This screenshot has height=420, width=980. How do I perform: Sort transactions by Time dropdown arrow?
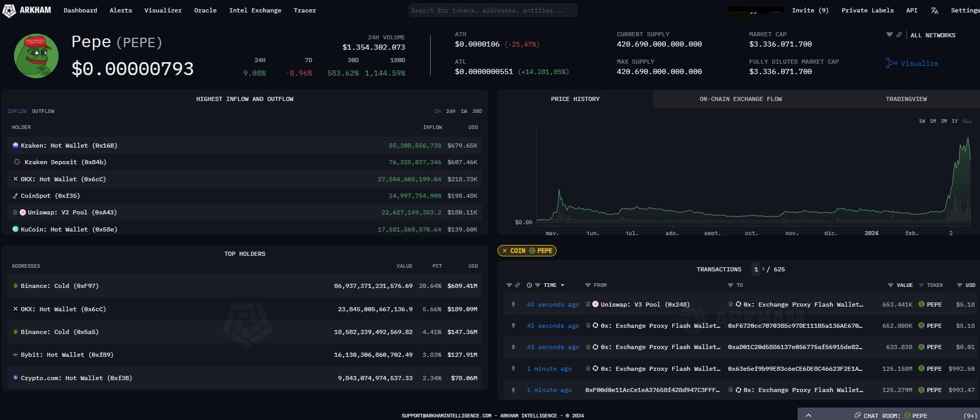tap(562, 285)
